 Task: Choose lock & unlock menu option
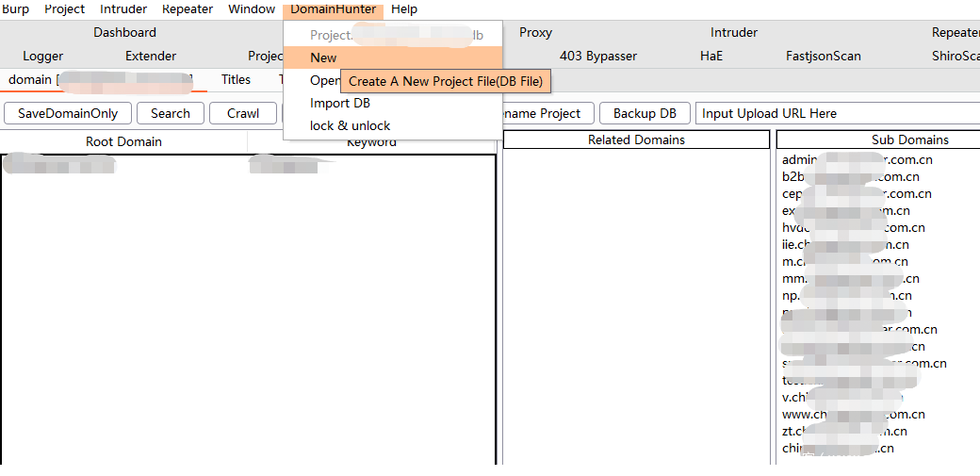[350, 125]
